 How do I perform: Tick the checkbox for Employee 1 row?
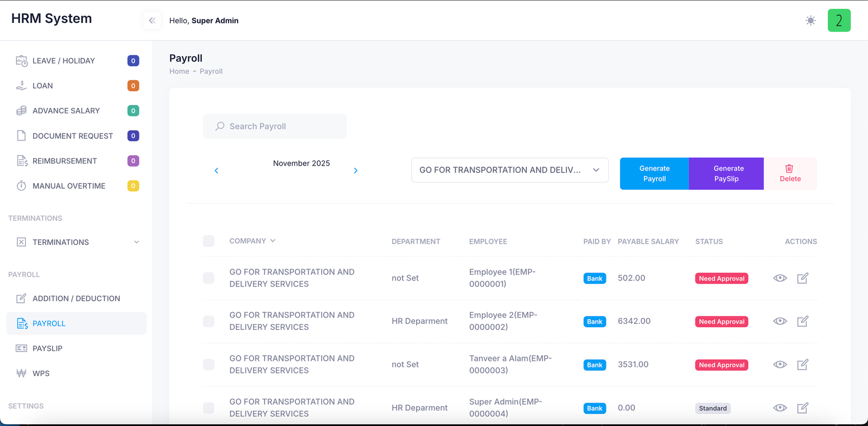pos(209,278)
